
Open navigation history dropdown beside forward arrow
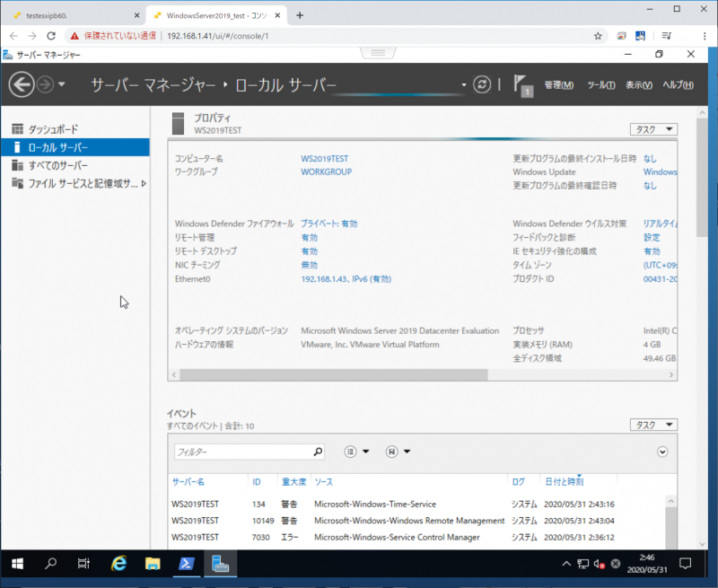pyautogui.click(x=62, y=84)
